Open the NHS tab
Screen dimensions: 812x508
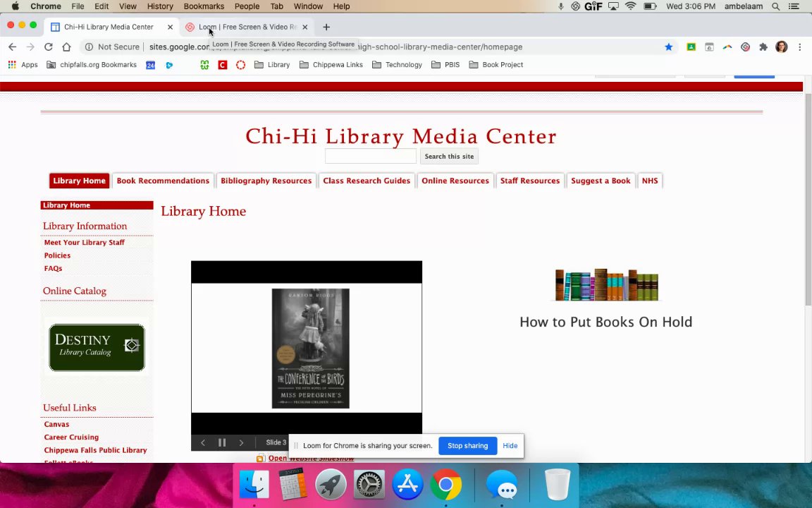pos(650,181)
